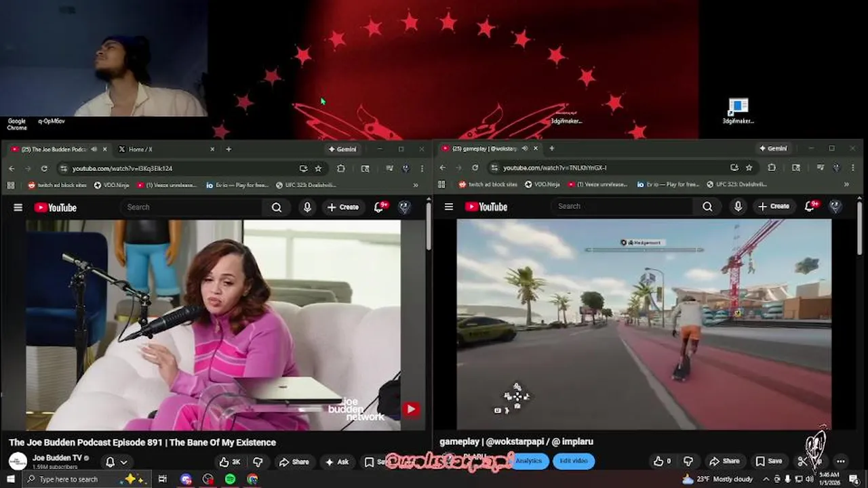Click left window vertical scrollbar
Viewport: 868px width, 488px height.
pos(429,227)
